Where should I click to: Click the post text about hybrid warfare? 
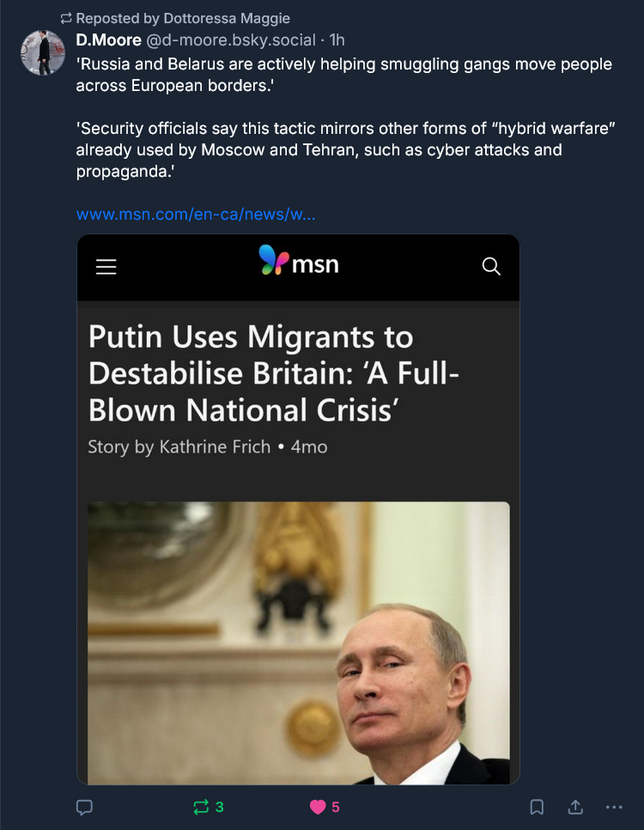(x=343, y=149)
